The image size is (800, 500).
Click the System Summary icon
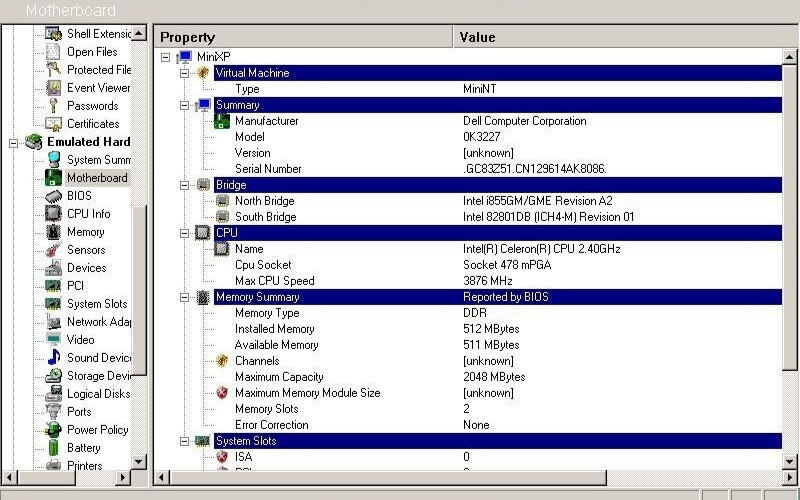pyautogui.click(x=53, y=160)
